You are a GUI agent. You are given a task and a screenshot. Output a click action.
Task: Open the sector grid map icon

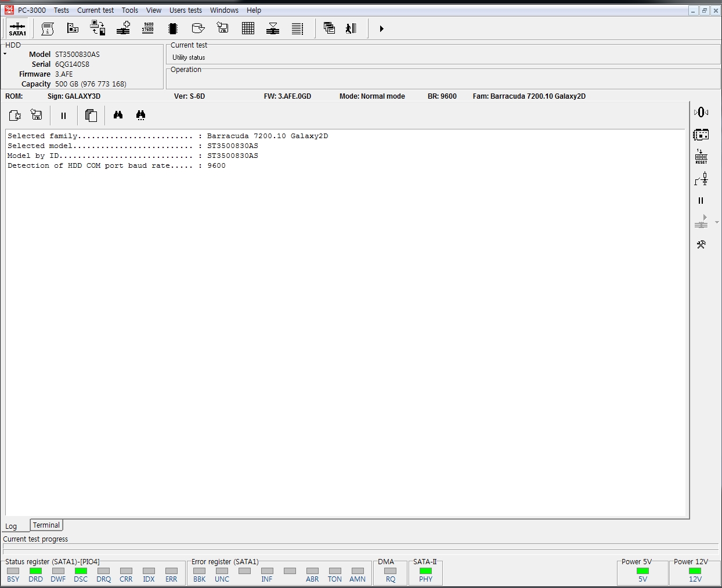click(248, 28)
